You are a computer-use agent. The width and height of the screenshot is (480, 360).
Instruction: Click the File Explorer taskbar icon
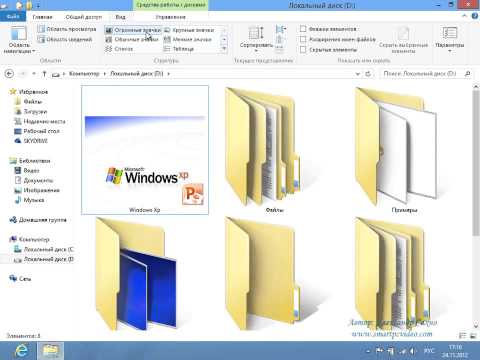(x=50, y=350)
